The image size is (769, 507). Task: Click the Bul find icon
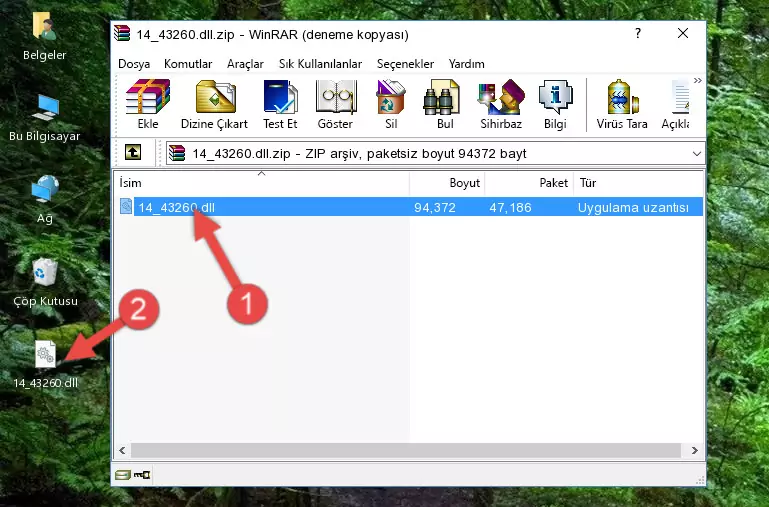445,104
